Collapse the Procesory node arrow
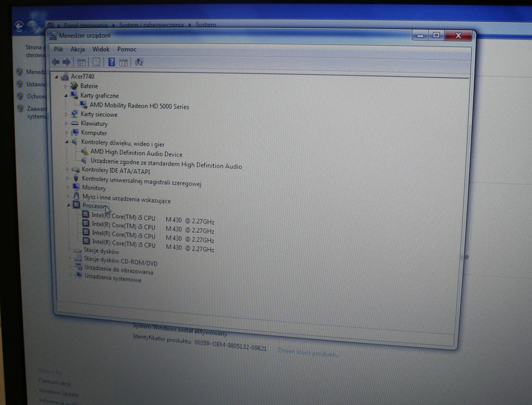The height and width of the screenshot is (405, 532). (x=68, y=205)
